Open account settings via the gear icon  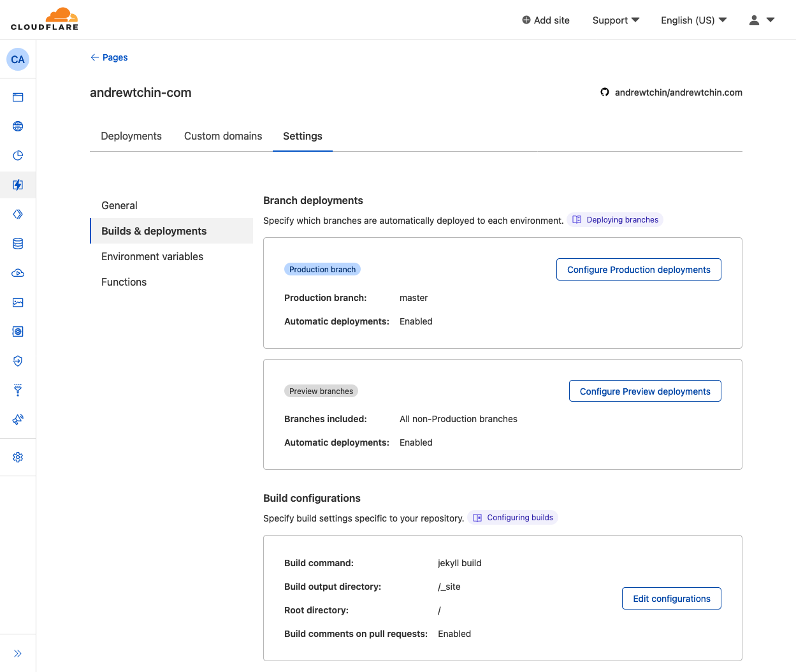tap(18, 457)
